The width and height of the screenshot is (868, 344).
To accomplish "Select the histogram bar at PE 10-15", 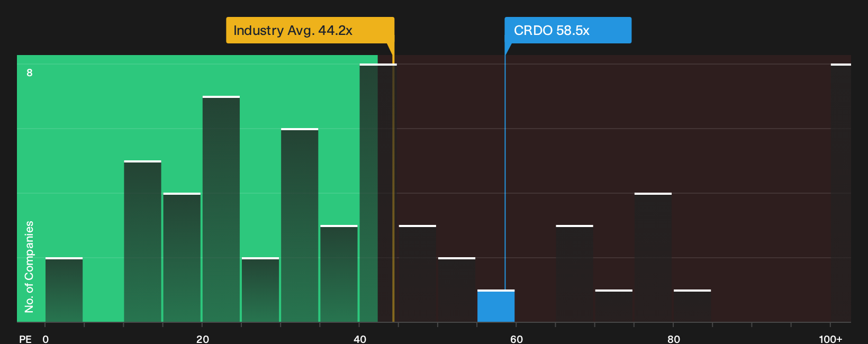I will [142, 241].
